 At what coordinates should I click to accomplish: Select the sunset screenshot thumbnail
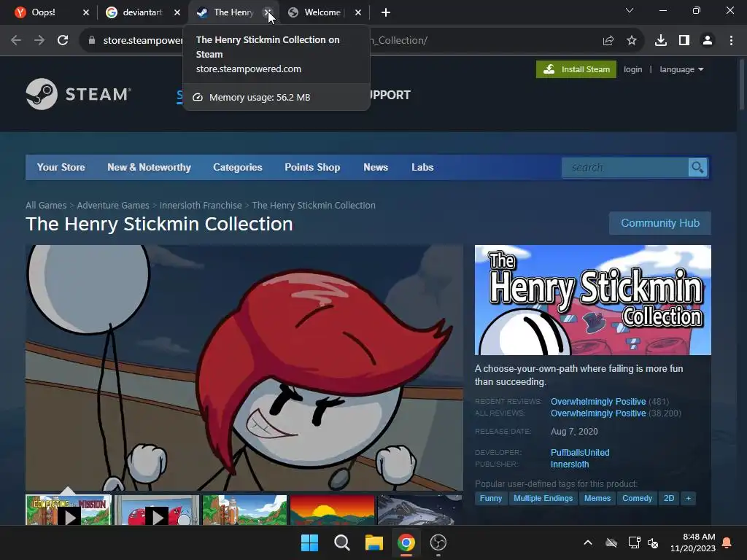[x=332, y=510]
